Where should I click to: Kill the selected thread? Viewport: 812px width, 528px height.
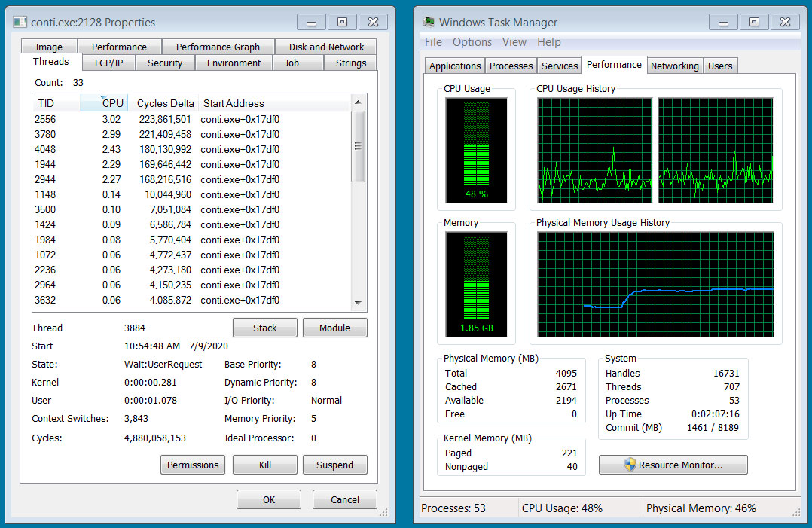coord(264,465)
